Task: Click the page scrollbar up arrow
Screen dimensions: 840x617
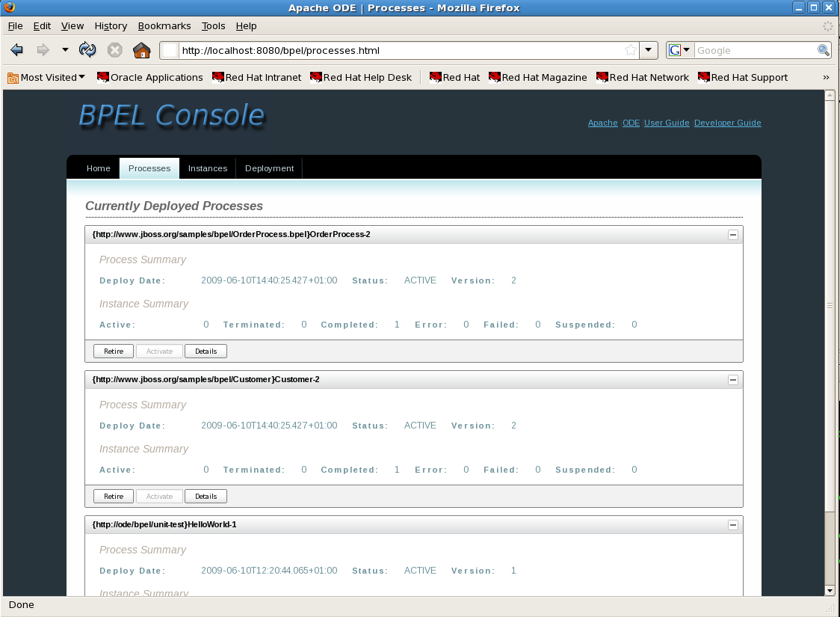Action: point(830,96)
